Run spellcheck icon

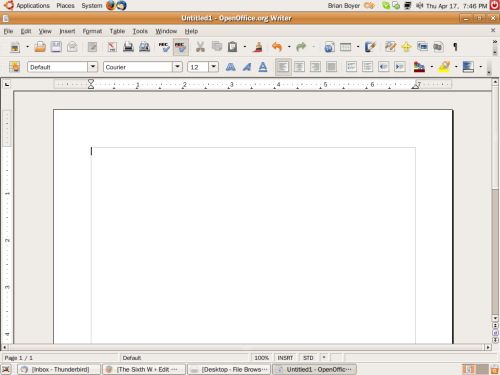164,47
